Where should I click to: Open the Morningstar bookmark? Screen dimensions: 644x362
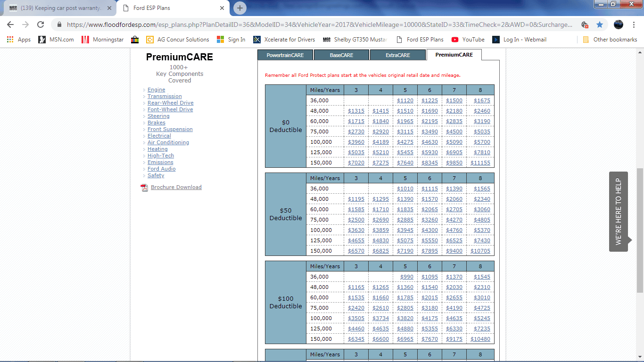103,40
